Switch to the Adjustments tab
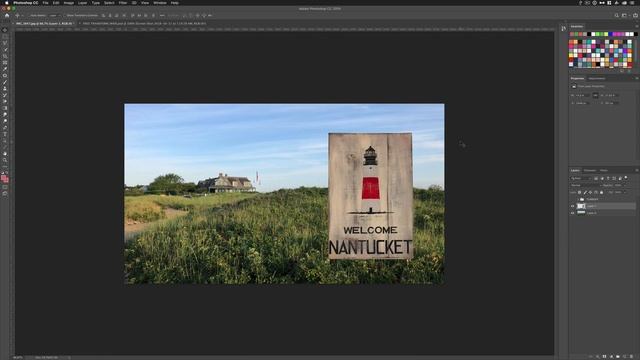This screenshot has height=360, width=640. [597, 78]
